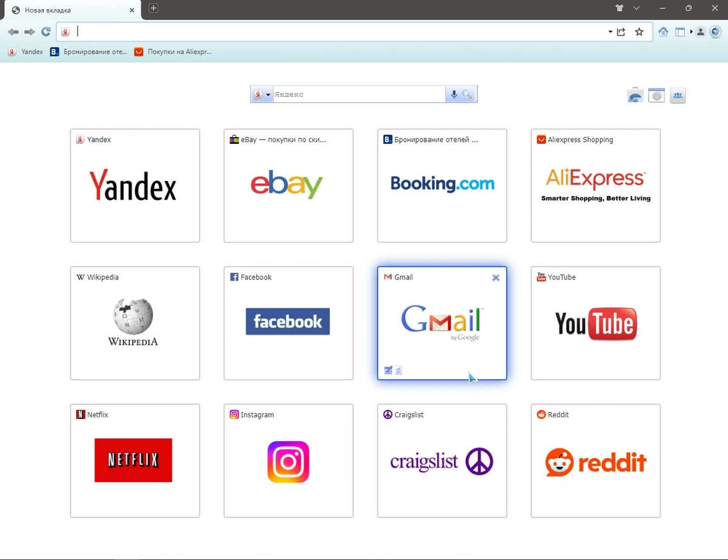The width and height of the screenshot is (728, 560).
Task: Close the Новая вкладка tab
Action: [132, 10]
